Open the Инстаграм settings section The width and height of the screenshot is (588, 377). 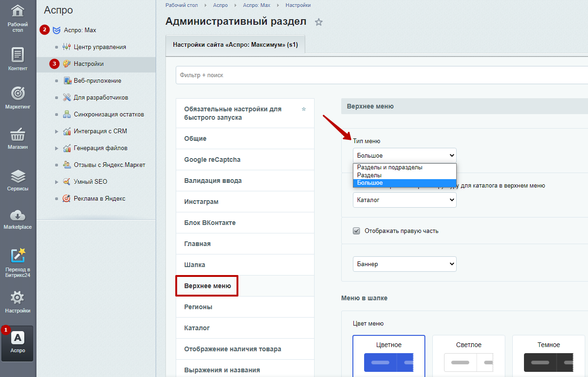coord(245,202)
